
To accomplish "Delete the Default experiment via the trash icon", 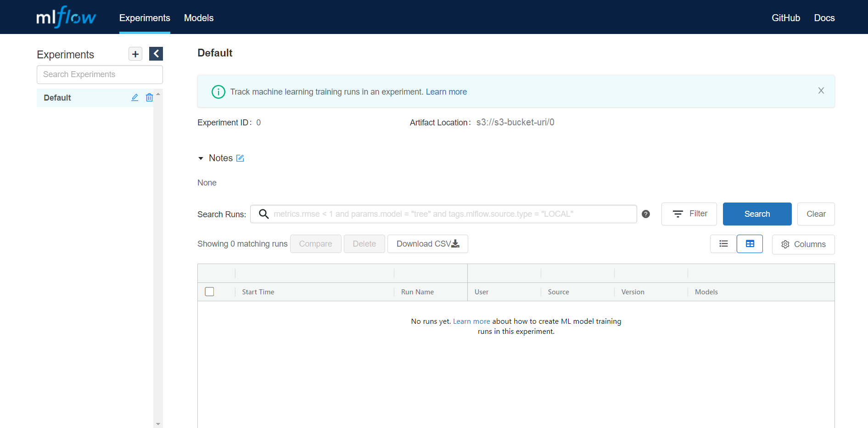I will click(x=149, y=97).
